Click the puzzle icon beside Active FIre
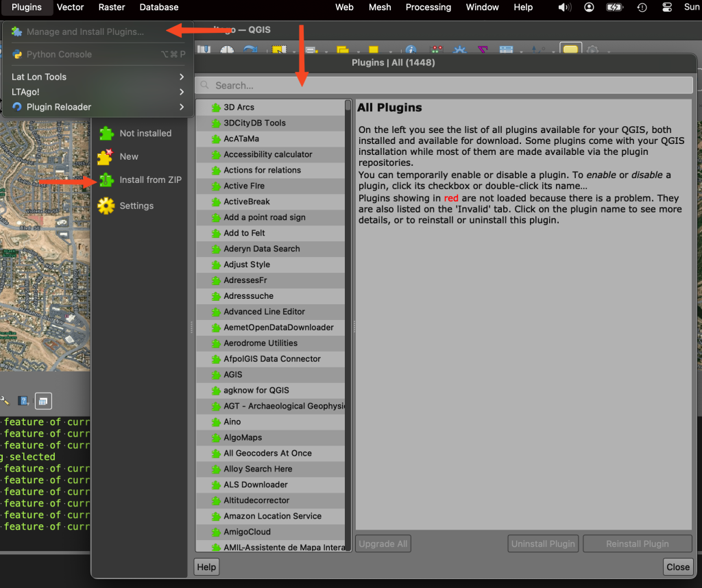The width and height of the screenshot is (702, 588). (x=216, y=186)
